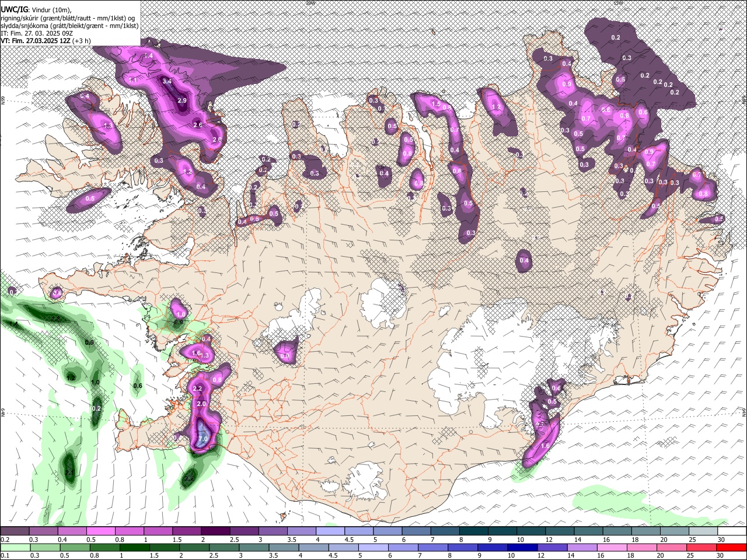Screen dimensions: 747x560
Task: Click the 20W longitude label
Action: 310,3
